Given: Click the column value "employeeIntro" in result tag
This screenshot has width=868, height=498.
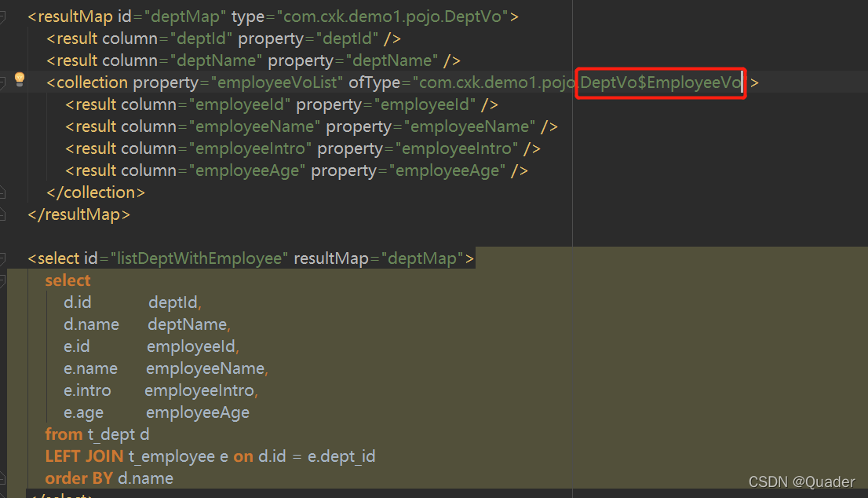Looking at the screenshot, I should coord(250,148).
